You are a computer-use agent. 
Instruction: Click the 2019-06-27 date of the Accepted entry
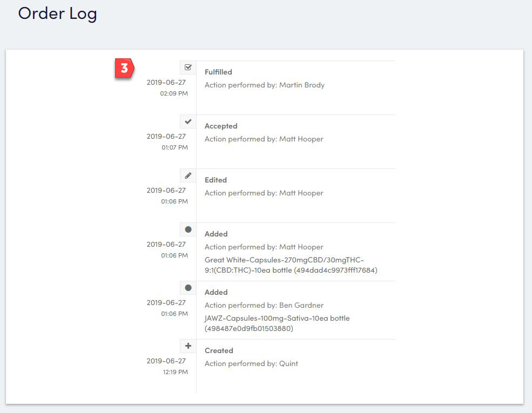pyautogui.click(x=166, y=136)
